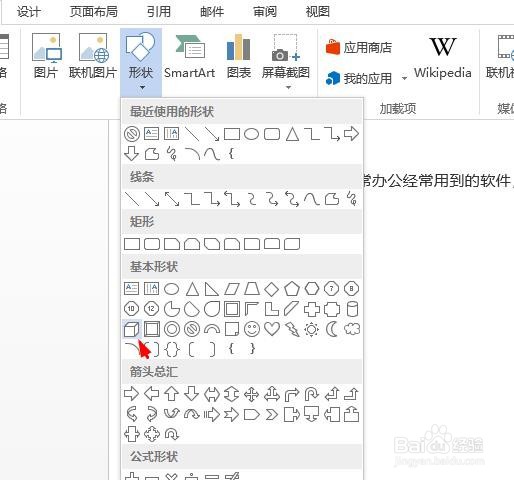Select the pie shape in 基本形状
The height and width of the screenshot is (480, 514).
(172, 309)
